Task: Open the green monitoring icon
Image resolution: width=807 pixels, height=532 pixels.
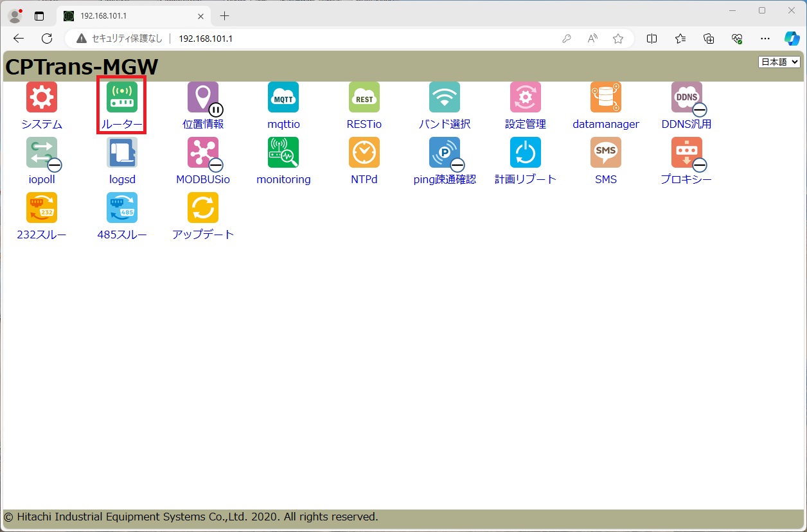Action: pos(283,152)
